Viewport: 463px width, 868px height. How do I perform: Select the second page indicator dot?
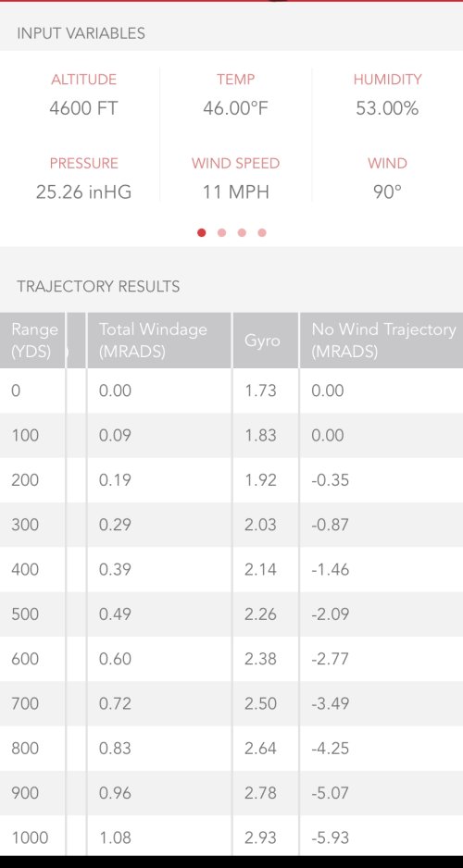pos(221,232)
